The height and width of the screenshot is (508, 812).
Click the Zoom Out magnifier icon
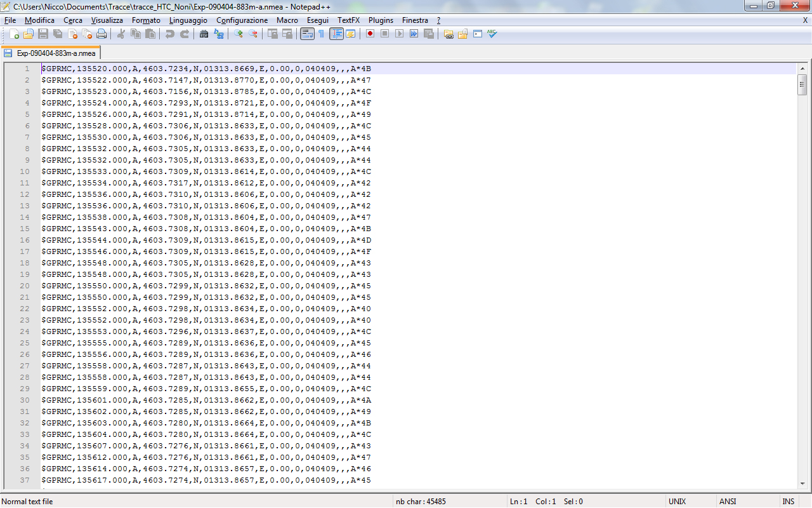click(x=252, y=34)
